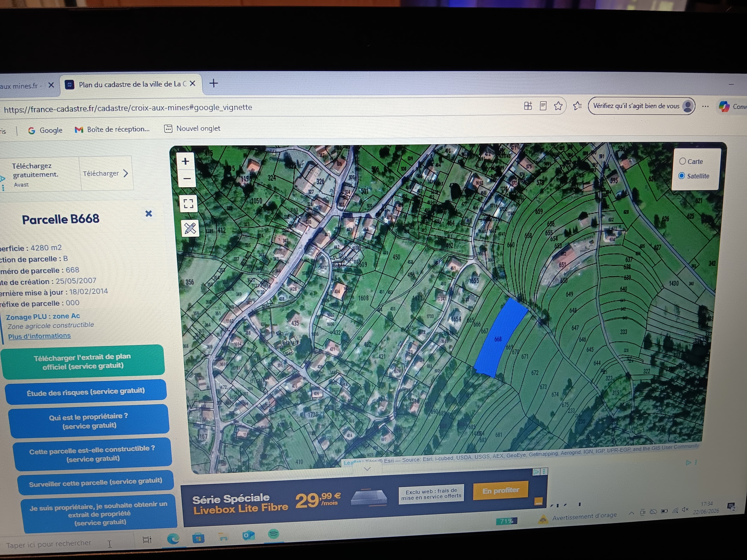Open the 'Nouvel onglet' bookmark
Image resolution: width=747 pixels, height=560 pixels.
(x=192, y=129)
